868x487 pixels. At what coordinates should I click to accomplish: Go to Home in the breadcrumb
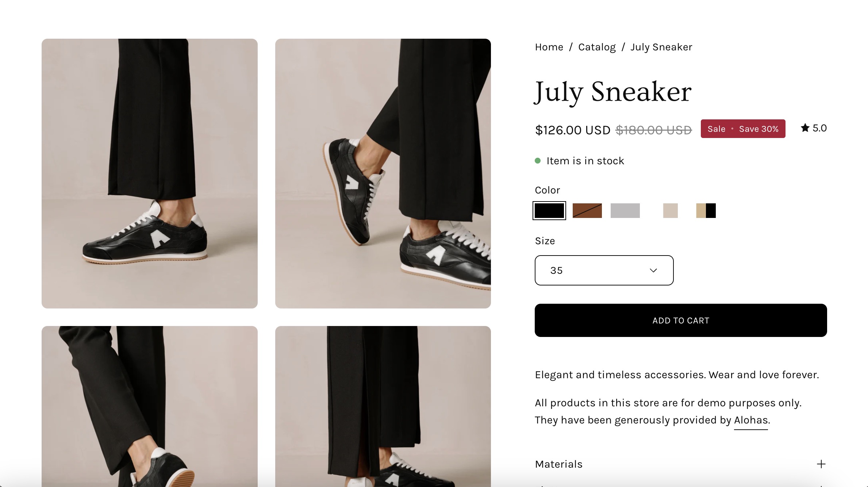tap(549, 47)
